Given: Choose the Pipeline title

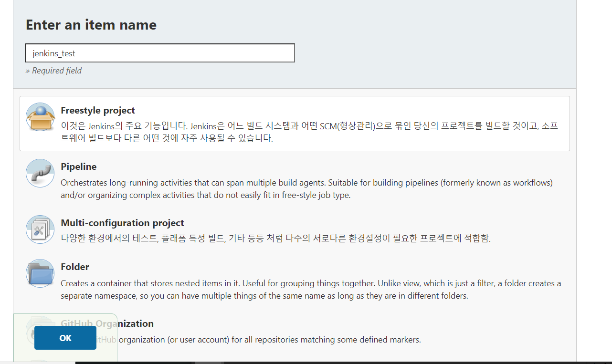Looking at the screenshot, I should [x=79, y=166].
